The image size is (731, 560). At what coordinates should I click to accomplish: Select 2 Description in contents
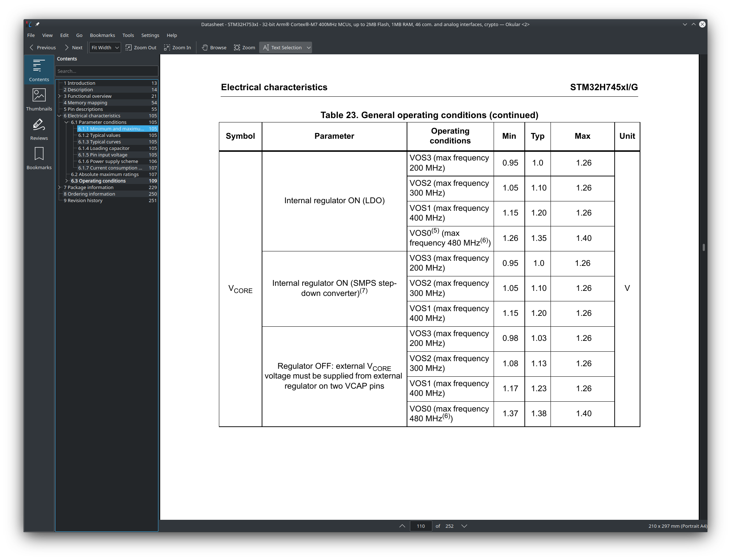click(110, 89)
